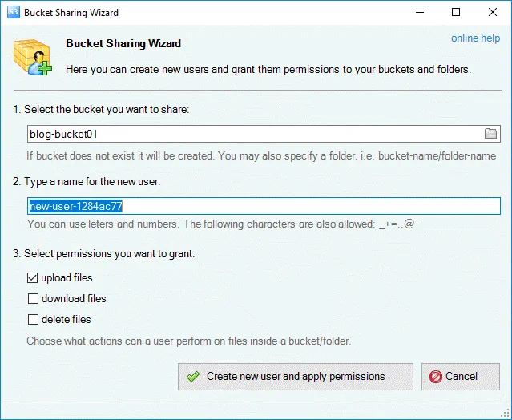Click the red Cancel icon
The width and height of the screenshot is (512, 420).
pos(436,376)
